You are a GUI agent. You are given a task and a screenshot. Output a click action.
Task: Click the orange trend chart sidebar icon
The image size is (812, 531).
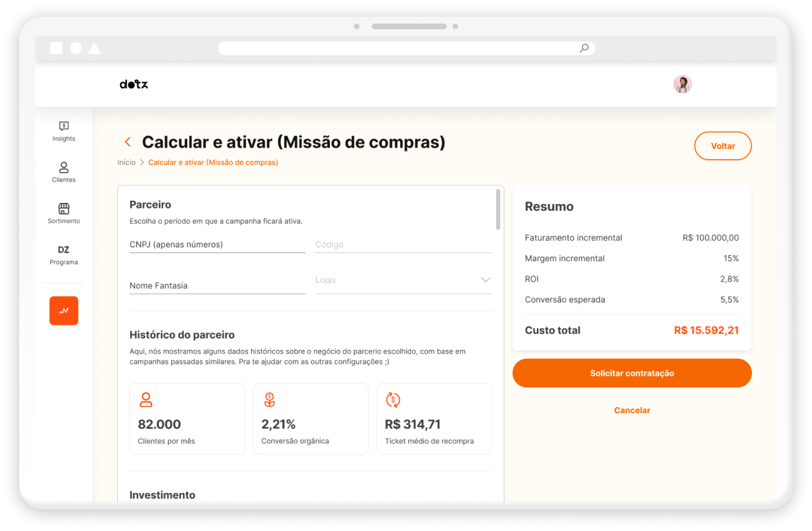pos(64,311)
